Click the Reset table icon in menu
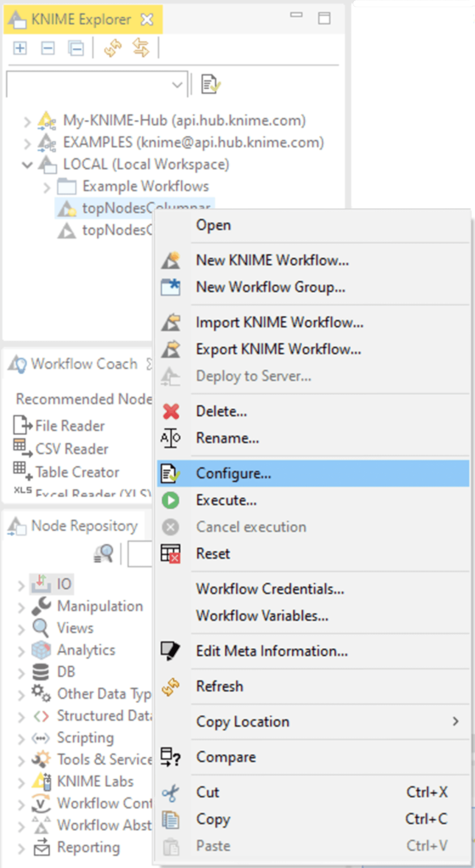 tap(170, 553)
